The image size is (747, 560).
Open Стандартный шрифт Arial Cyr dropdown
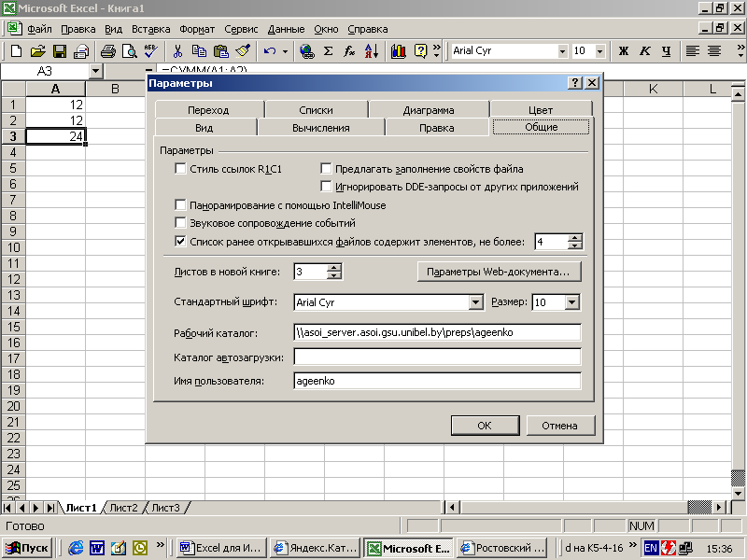click(x=475, y=302)
